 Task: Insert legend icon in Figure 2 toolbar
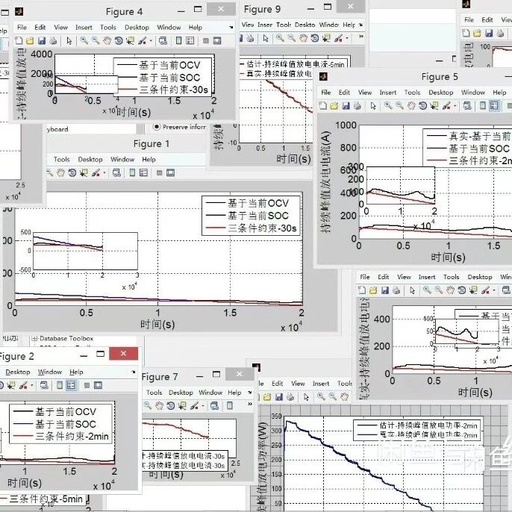click(x=71, y=385)
